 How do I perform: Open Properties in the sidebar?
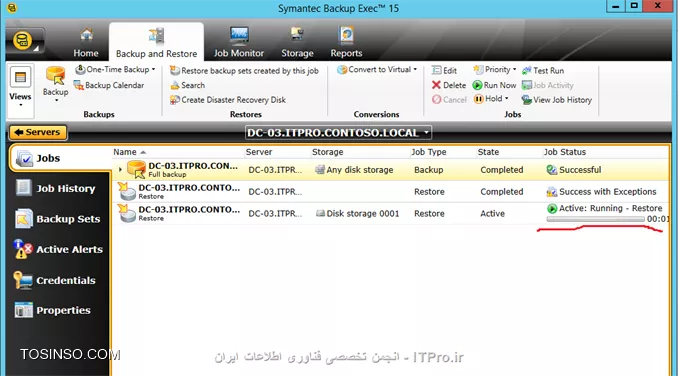52,310
